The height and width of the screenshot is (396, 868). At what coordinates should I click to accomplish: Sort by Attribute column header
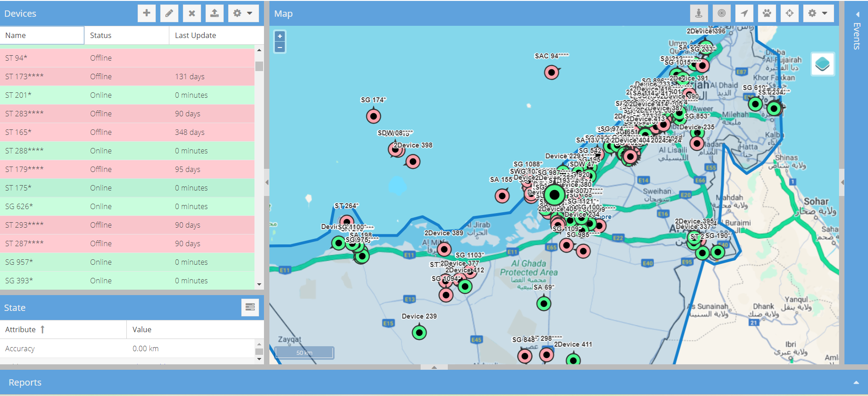click(63, 329)
